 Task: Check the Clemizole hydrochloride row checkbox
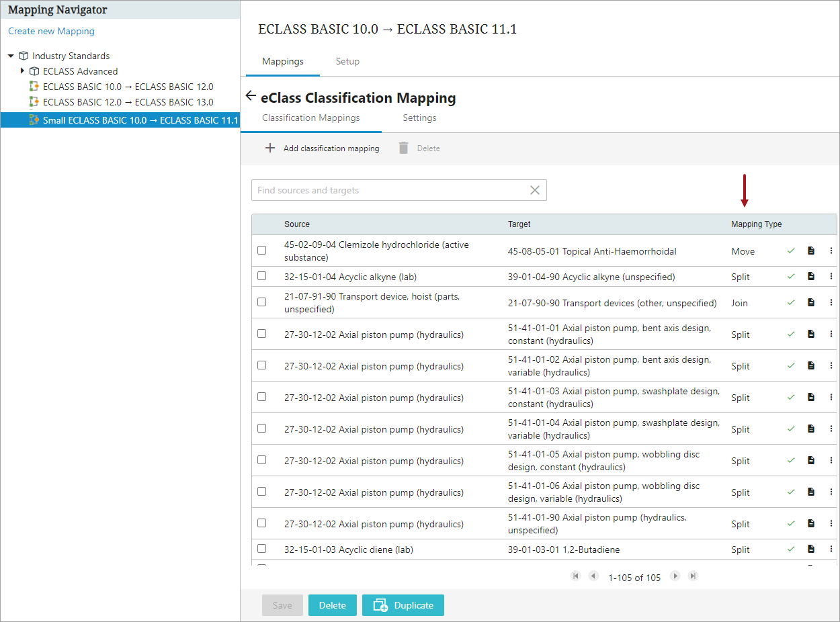[262, 250]
